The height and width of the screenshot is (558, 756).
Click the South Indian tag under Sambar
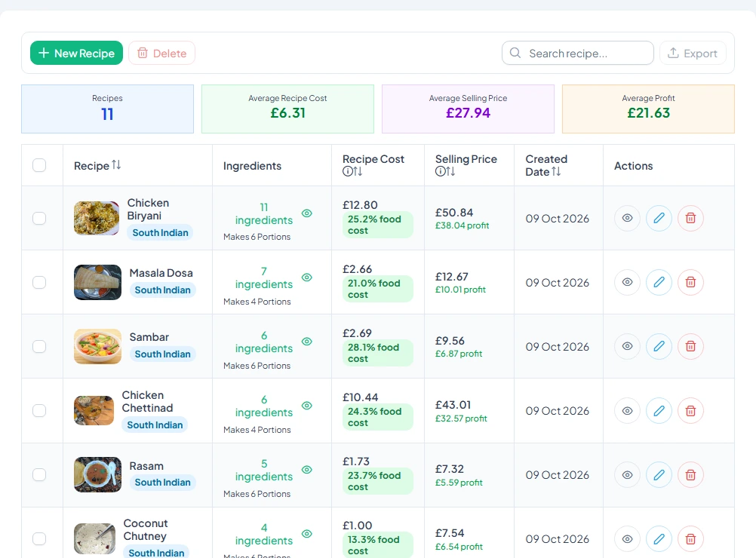tap(162, 354)
